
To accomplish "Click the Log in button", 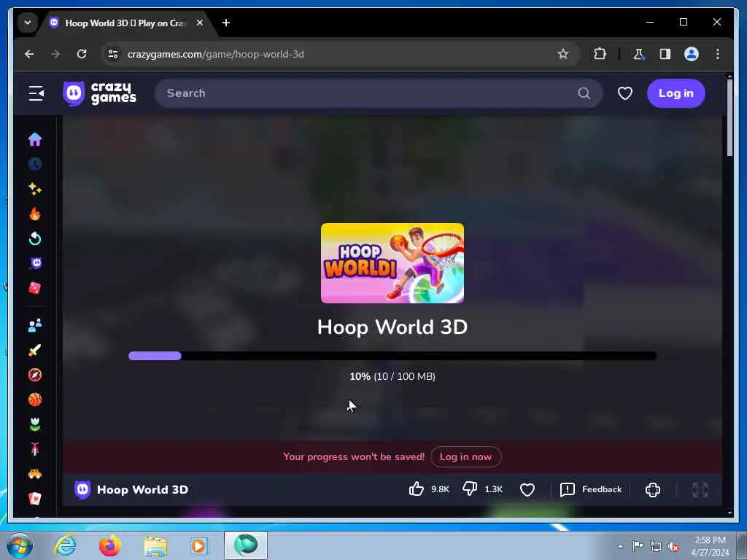I will click(676, 93).
